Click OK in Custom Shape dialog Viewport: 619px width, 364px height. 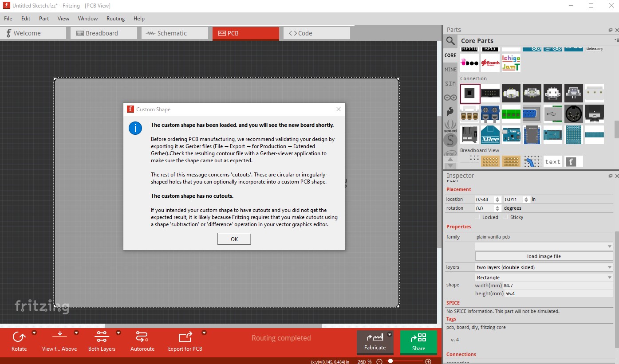(x=234, y=239)
